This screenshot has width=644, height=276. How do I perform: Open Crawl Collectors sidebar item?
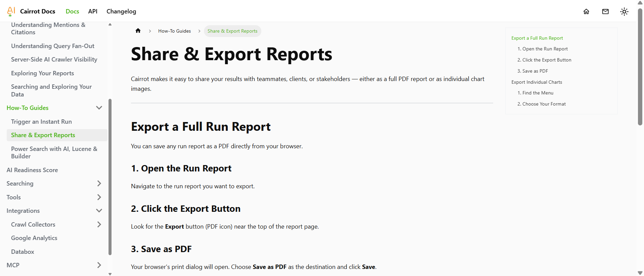pyautogui.click(x=33, y=225)
